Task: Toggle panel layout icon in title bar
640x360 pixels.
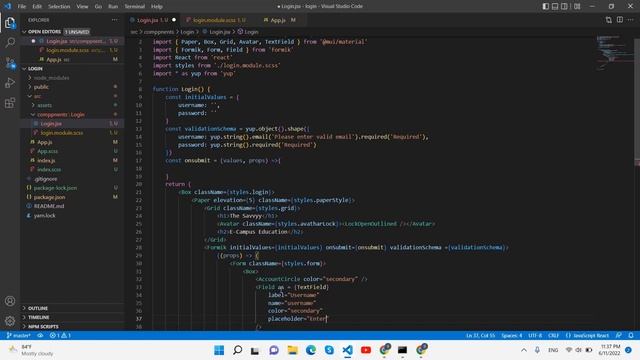Action: click(x=555, y=6)
